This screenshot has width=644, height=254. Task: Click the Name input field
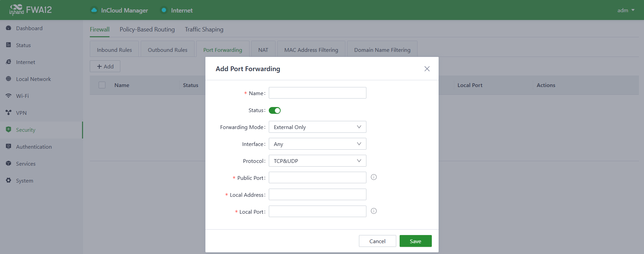tap(317, 93)
